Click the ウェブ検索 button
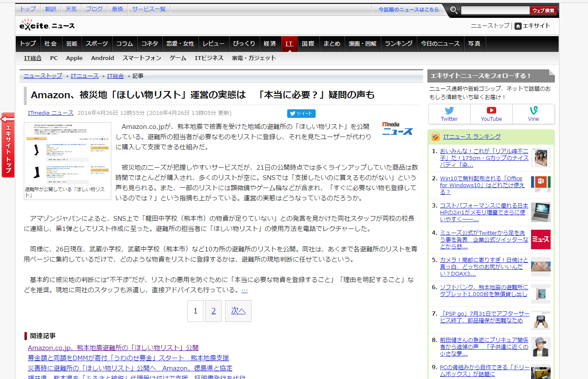Screen dimensions: 588x379 coord(543,10)
